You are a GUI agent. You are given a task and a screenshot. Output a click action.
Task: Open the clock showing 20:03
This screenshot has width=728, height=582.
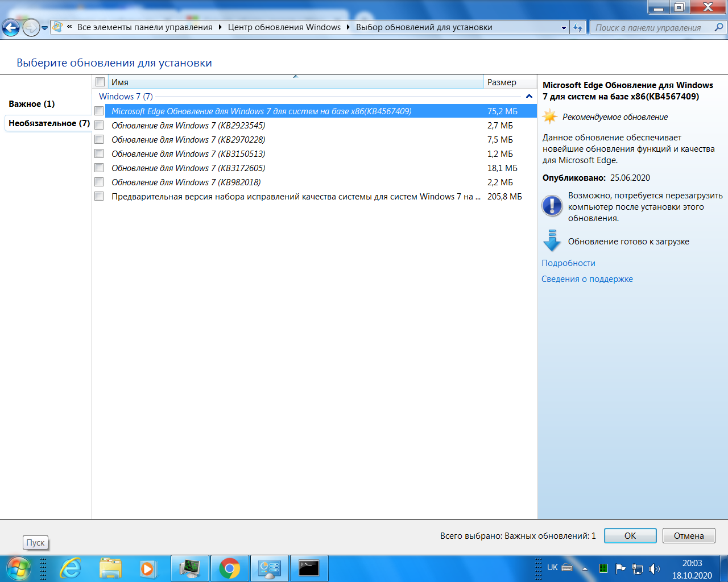[692, 569]
